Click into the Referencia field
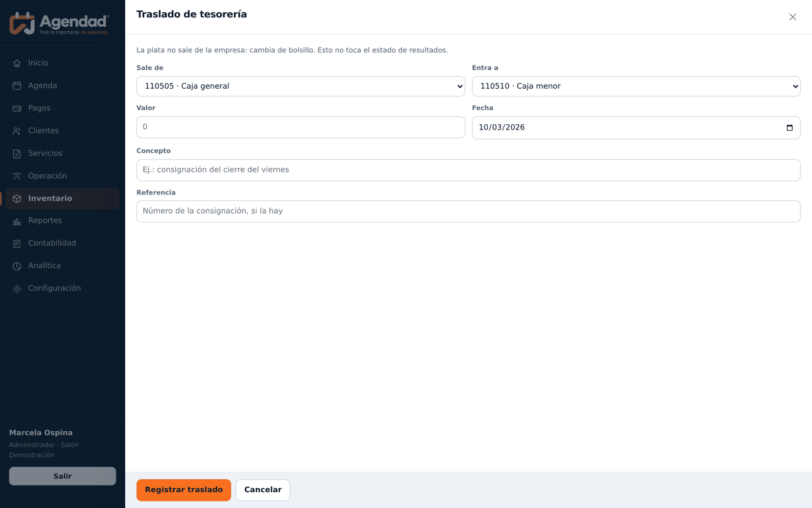Viewport: 812px width, 508px height. coord(469,211)
